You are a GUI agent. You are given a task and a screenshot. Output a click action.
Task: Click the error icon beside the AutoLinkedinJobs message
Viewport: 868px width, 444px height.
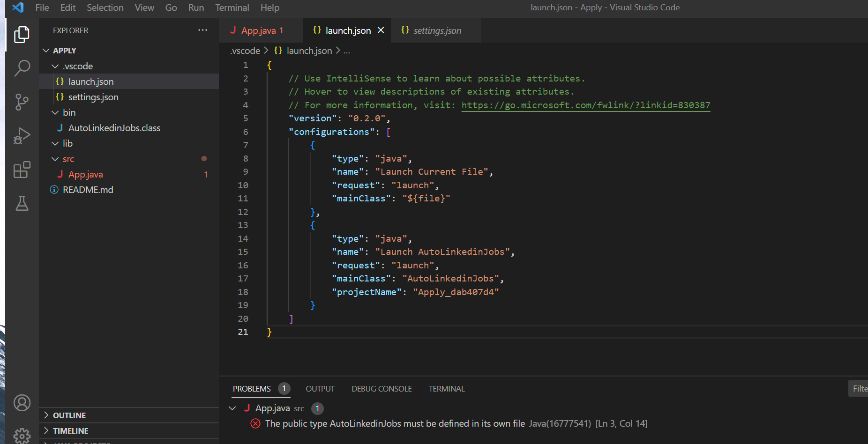pyautogui.click(x=255, y=423)
